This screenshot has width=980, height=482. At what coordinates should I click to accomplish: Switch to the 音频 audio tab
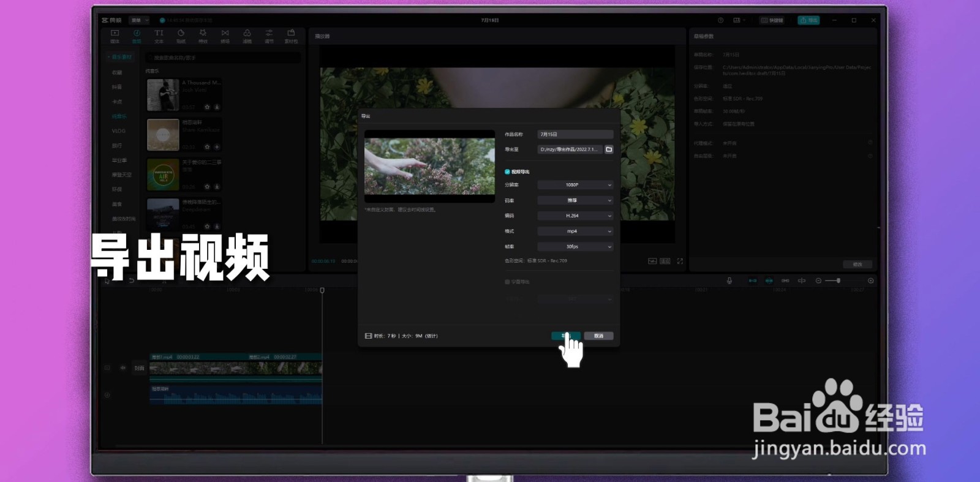click(137, 36)
